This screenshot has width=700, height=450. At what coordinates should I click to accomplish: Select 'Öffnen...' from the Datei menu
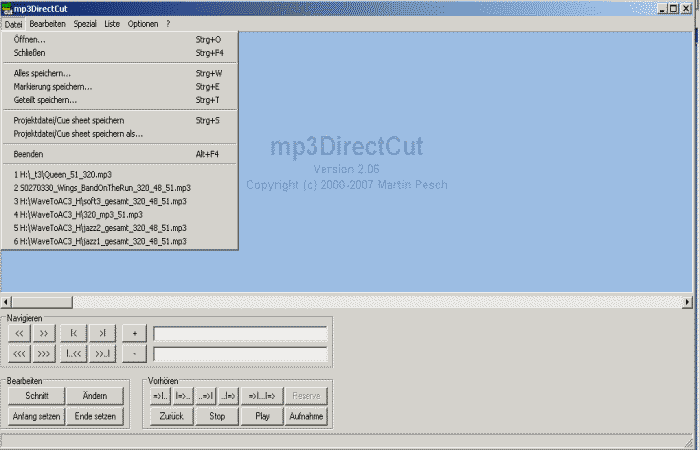pos(29,39)
